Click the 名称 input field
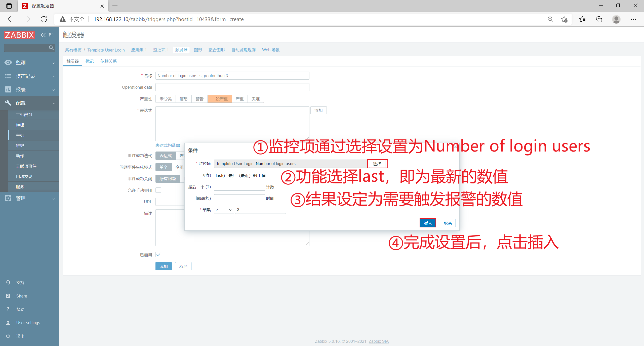Viewport: 644px width, 346px height. click(x=232, y=76)
